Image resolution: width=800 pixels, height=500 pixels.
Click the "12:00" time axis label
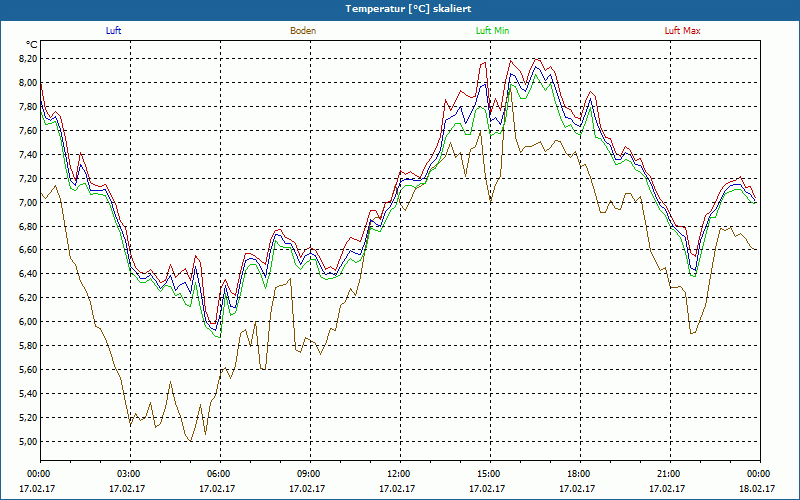(x=400, y=474)
